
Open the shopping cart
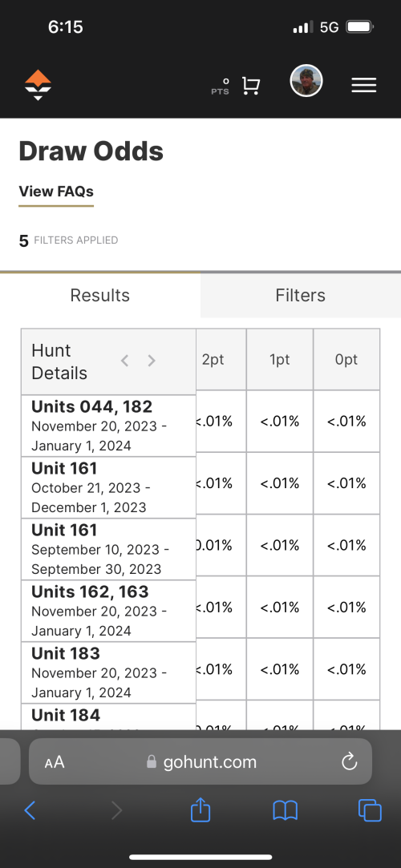coord(250,86)
